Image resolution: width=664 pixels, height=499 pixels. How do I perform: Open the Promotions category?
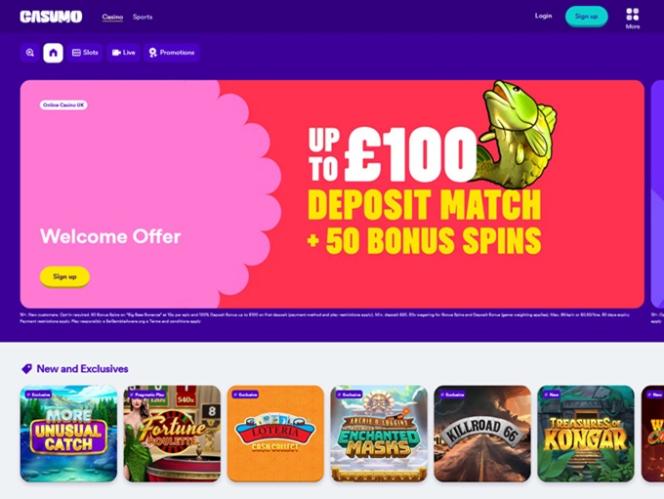172,53
